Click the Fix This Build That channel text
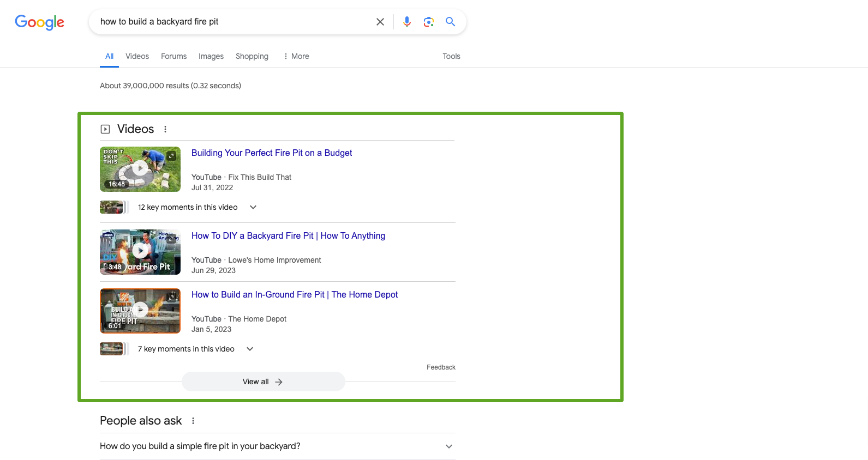This screenshot has height=460, width=868. (x=260, y=177)
